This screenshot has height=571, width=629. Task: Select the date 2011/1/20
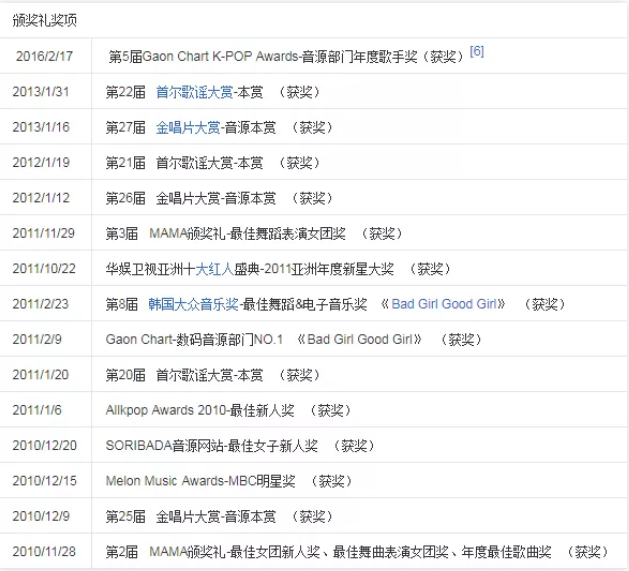pyautogui.click(x=40, y=375)
